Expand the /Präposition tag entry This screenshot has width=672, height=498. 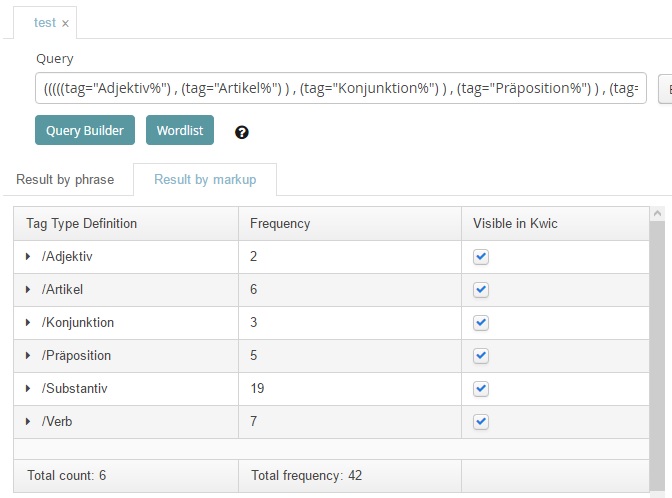click(28, 356)
